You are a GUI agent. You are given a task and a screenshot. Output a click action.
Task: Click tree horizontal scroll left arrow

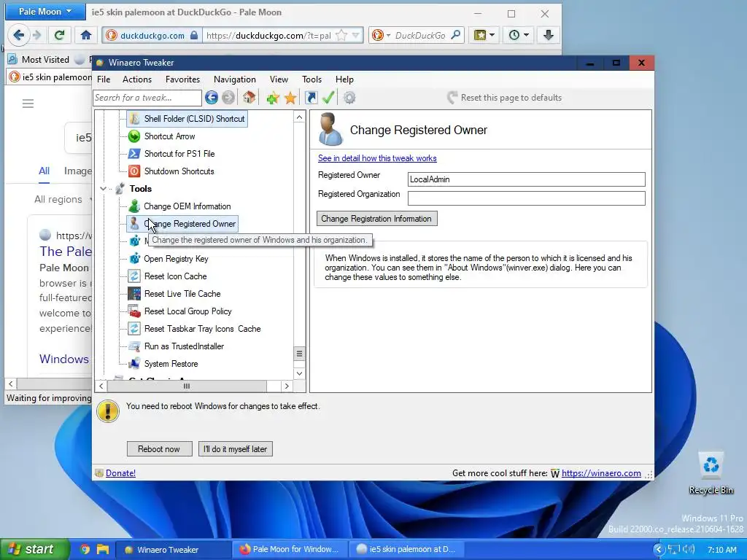101,386
